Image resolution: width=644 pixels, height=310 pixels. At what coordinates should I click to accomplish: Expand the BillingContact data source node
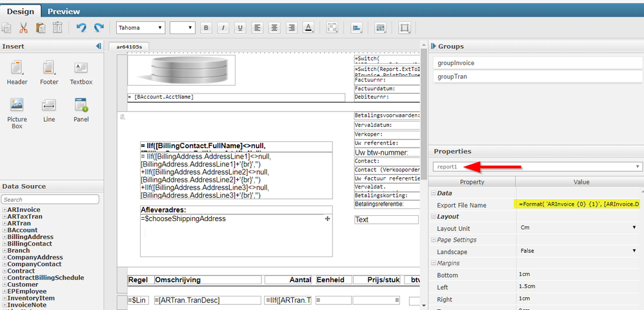(x=5, y=244)
